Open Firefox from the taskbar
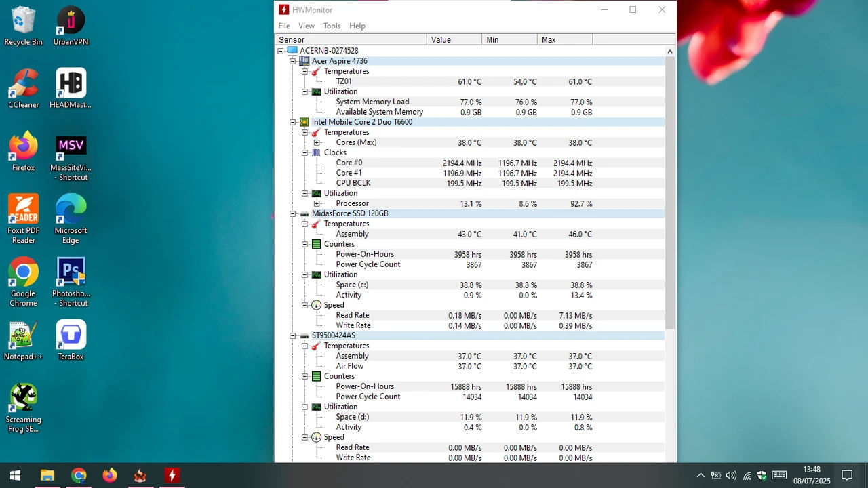Image resolution: width=868 pixels, height=488 pixels. coord(109,475)
